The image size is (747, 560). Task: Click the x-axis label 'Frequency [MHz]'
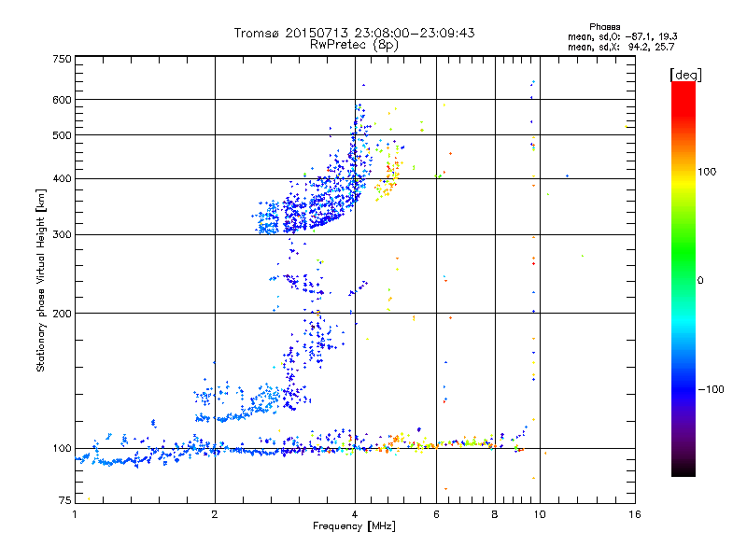(x=354, y=526)
